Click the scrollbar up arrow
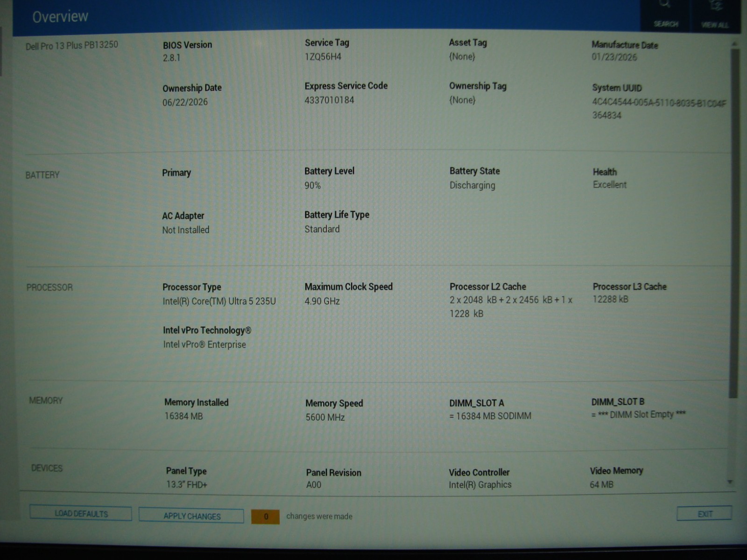This screenshot has width=747, height=560. point(734,43)
